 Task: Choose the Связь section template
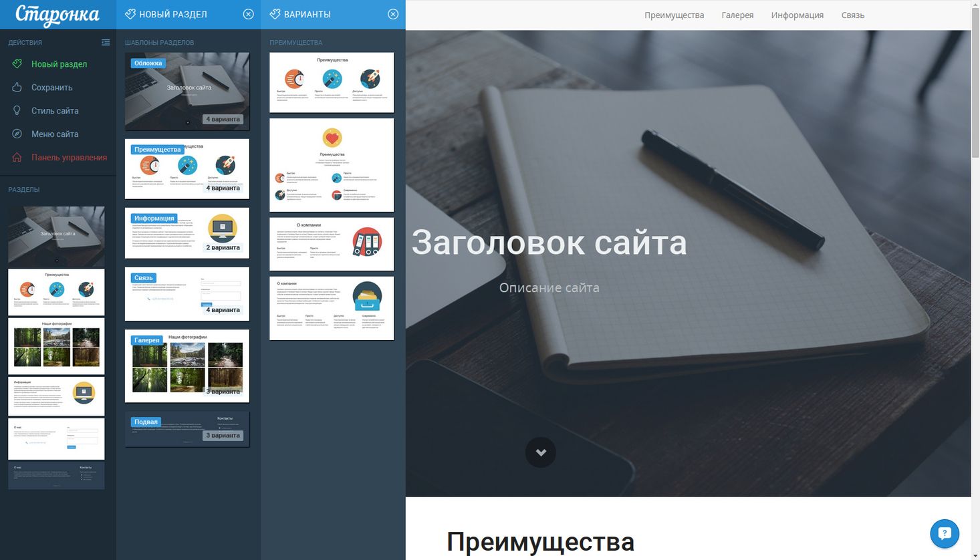point(187,294)
